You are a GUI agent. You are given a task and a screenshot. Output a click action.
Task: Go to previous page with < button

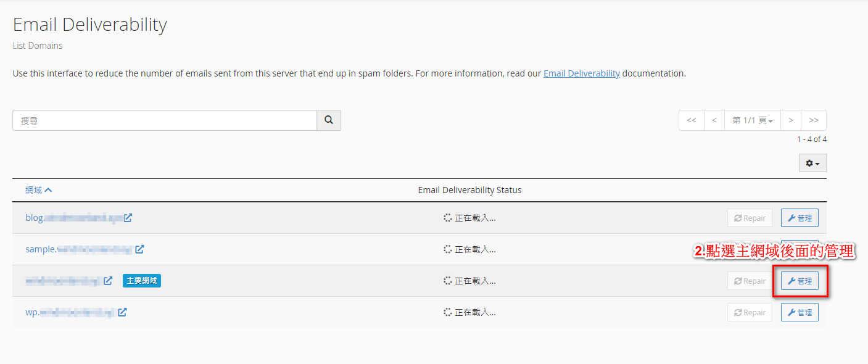point(714,120)
